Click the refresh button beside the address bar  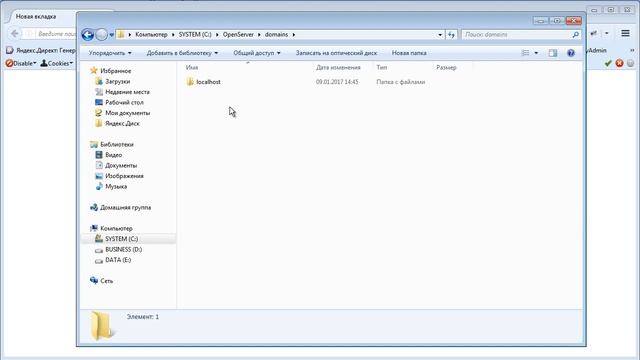pyautogui.click(x=451, y=35)
